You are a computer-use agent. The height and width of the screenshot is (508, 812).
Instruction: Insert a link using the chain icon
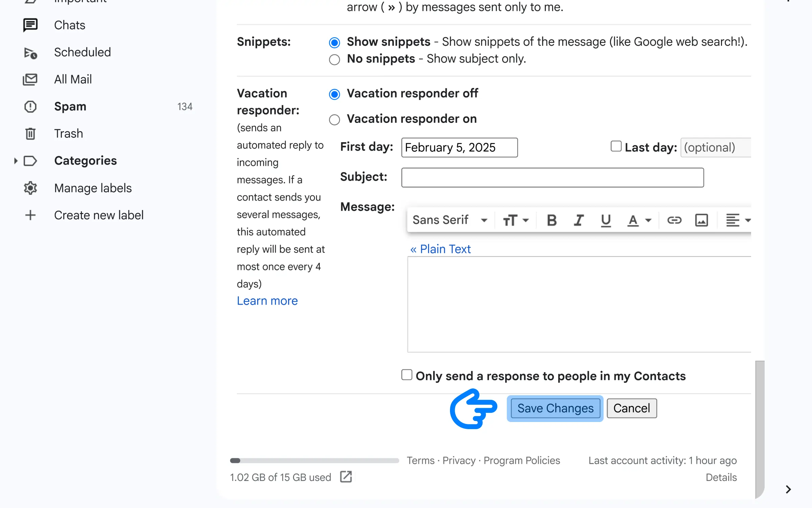tap(674, 220)
